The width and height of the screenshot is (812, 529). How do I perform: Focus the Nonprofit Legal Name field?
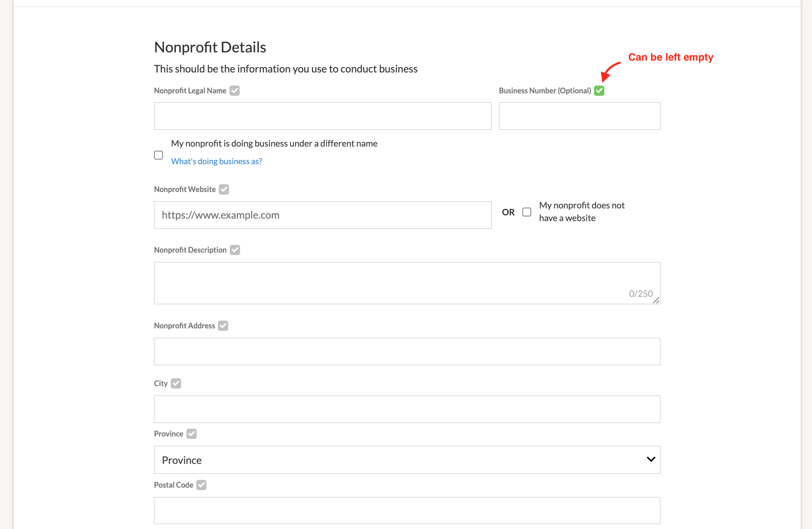322,116
